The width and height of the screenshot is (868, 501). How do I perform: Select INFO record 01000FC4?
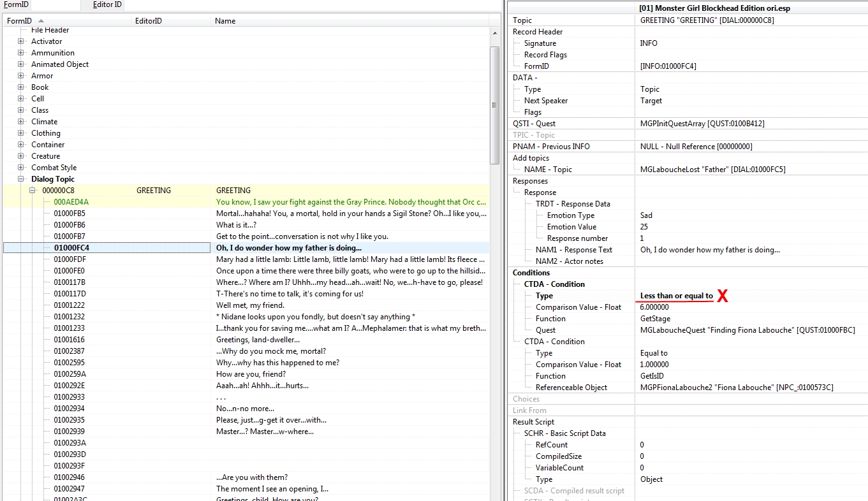tap(246, 248)
